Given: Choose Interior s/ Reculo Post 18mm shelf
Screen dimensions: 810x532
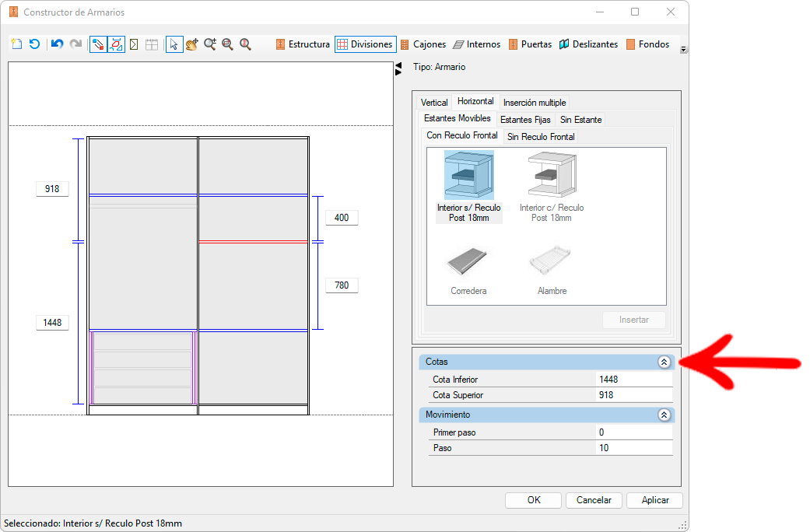Looking at the screenshot, I should coord(468,187).
